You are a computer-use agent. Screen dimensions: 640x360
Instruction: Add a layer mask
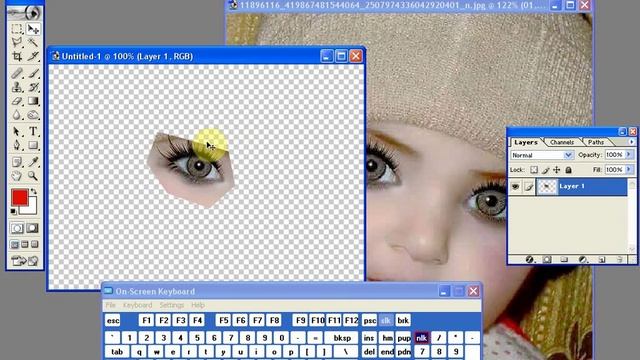tap(547, 259)
